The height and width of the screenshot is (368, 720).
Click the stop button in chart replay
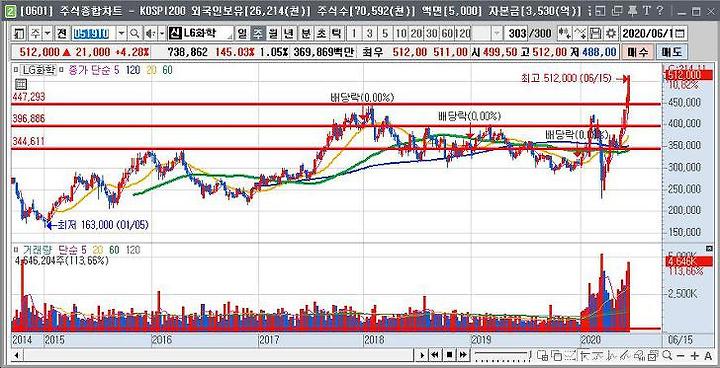pyautogui.click(x=450, y=355)
